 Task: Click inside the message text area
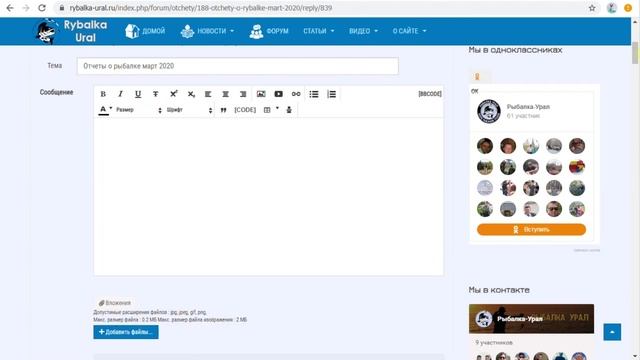coord(269,196)
